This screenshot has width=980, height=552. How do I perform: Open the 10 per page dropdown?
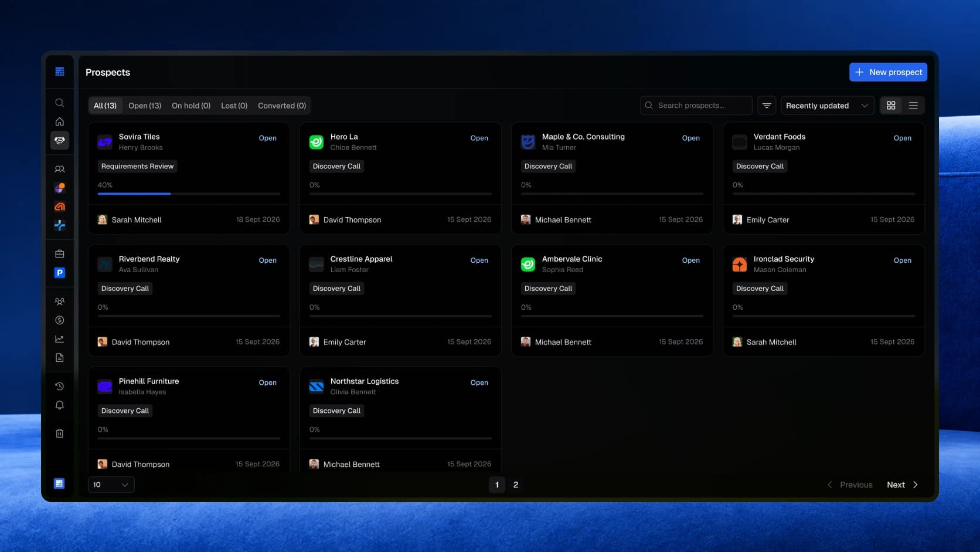[111, 485]
